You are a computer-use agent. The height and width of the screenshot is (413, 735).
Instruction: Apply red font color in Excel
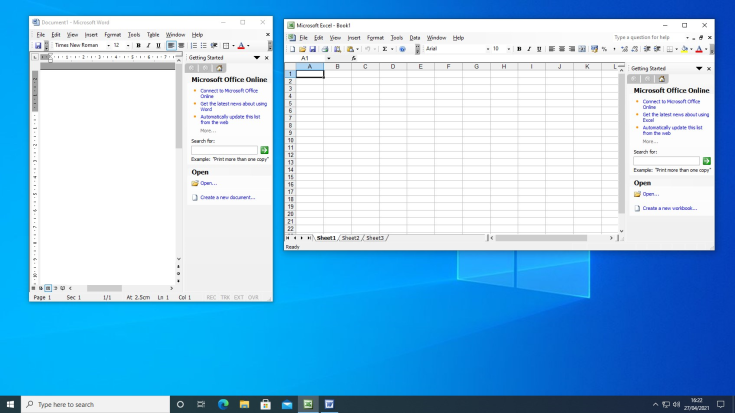(699, 49)
